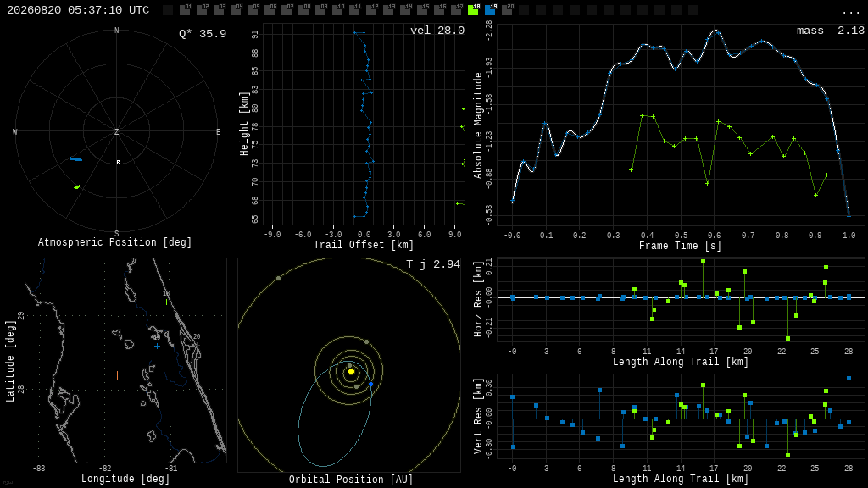Click the vel 28.0 readout

[x=437, y=30]
